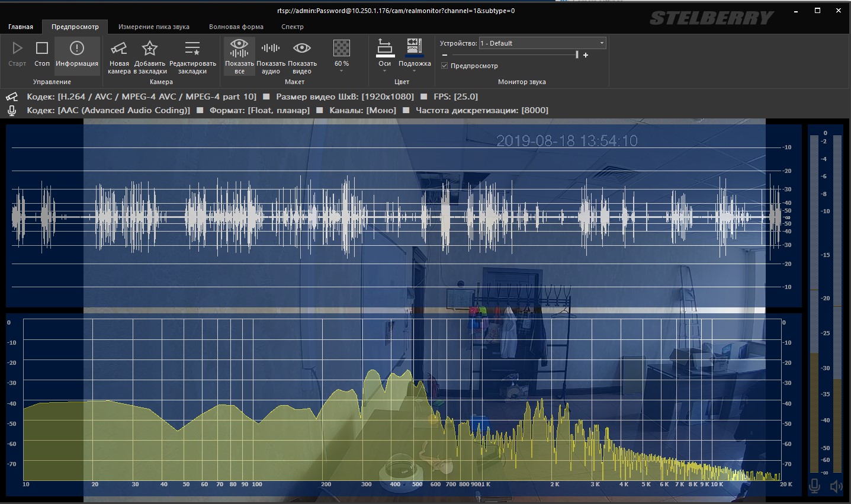Click the Старт play icon
The width and height of the screenshot is (851, 504).
[17, 48]
